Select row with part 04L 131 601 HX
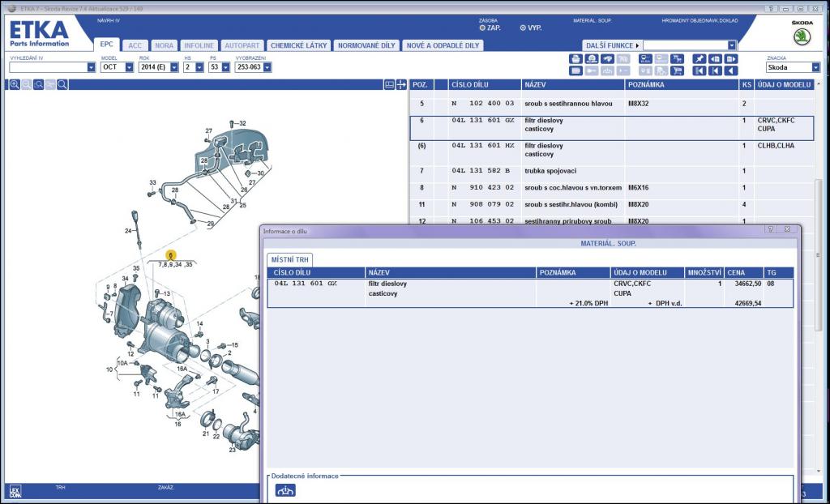 (613, 150)
